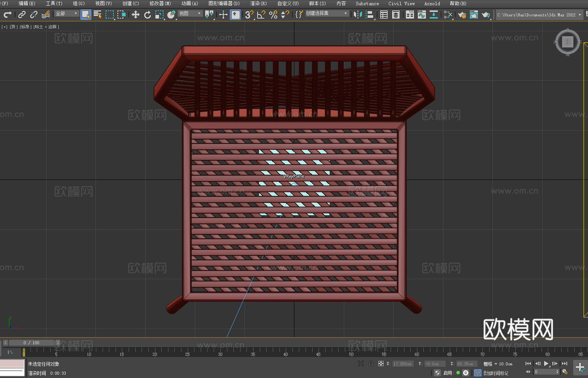Image resolution: width=588 pixels, height=378 pixels.
Task: Click the Rectangular Selection Region icon
Action: tap(110, 14)
